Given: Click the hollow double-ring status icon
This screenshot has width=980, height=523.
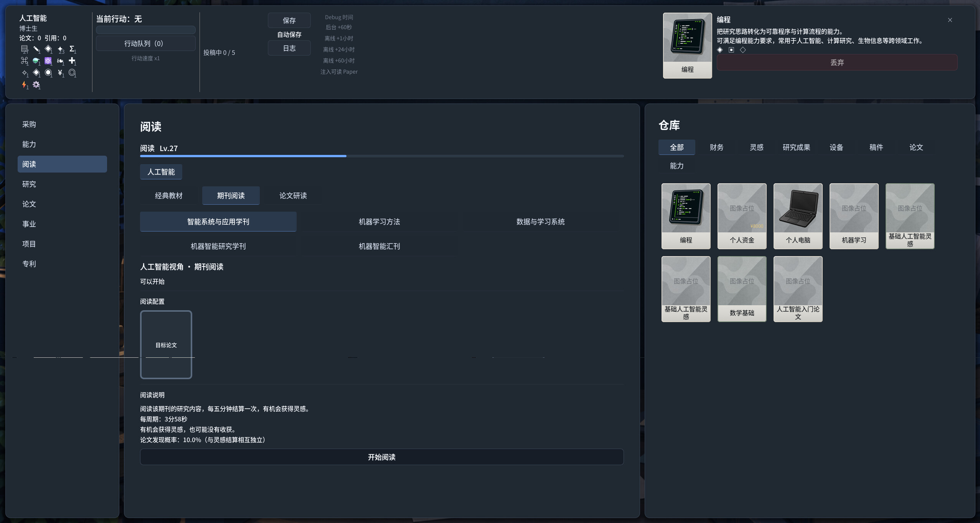Looking at the screenshot, I should coord(72,72).
